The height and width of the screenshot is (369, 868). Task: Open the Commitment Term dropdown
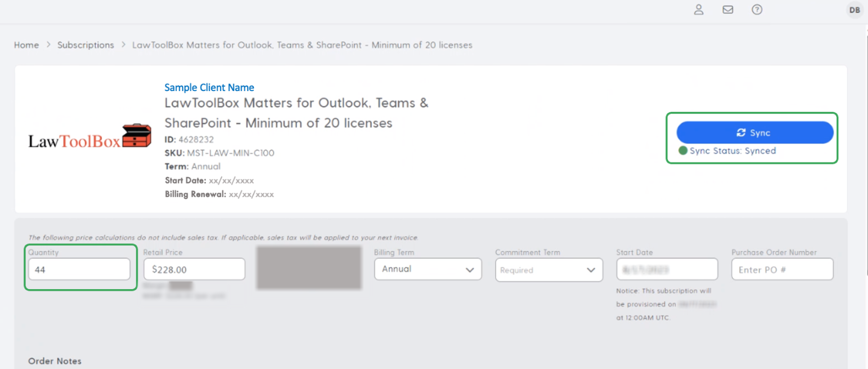pos(549,270)
